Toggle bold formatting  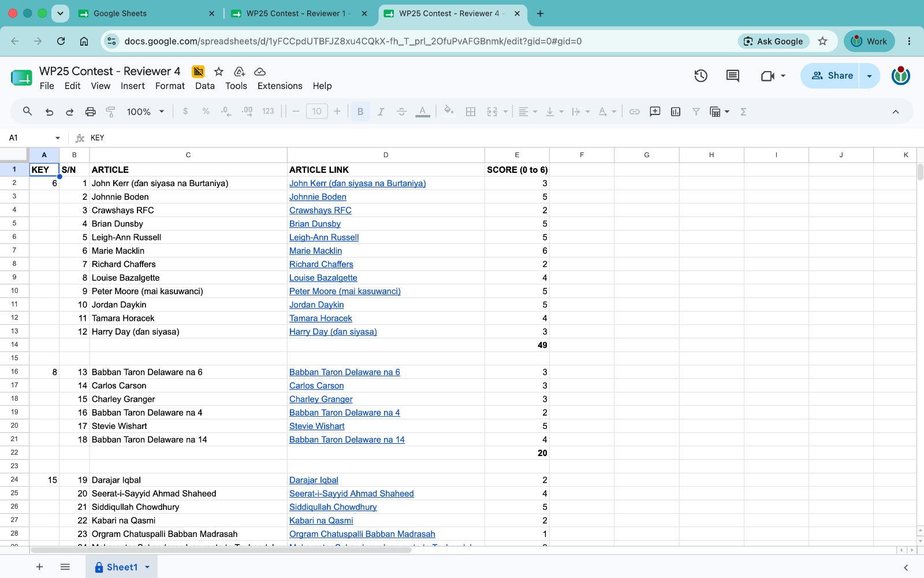click(x=360, y=112)
